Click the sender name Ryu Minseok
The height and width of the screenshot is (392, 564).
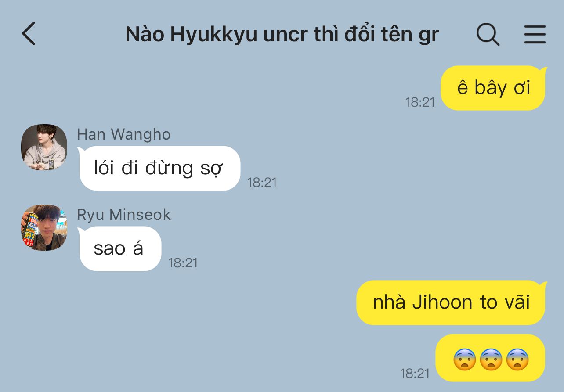pos(123,215)
